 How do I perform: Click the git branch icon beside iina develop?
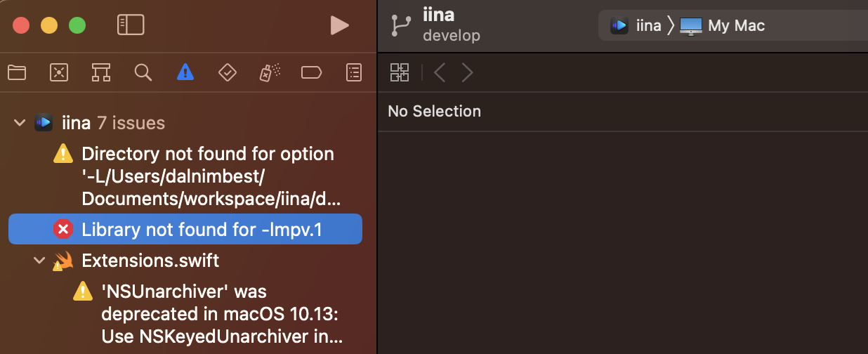click(402, 25)
